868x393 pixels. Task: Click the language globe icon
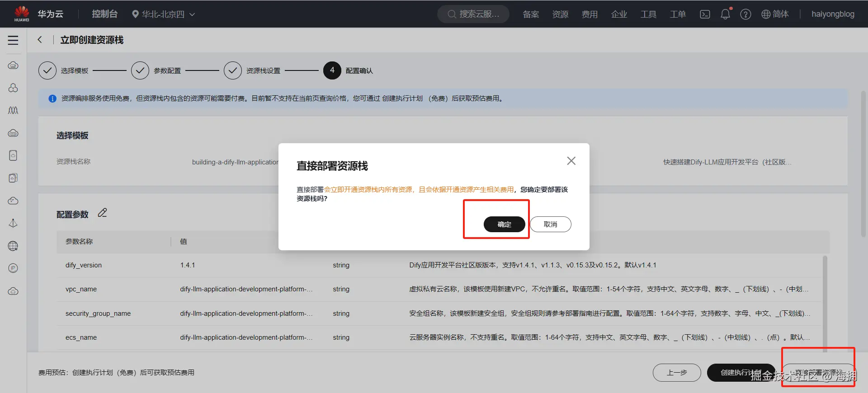(x=766, y=14)
